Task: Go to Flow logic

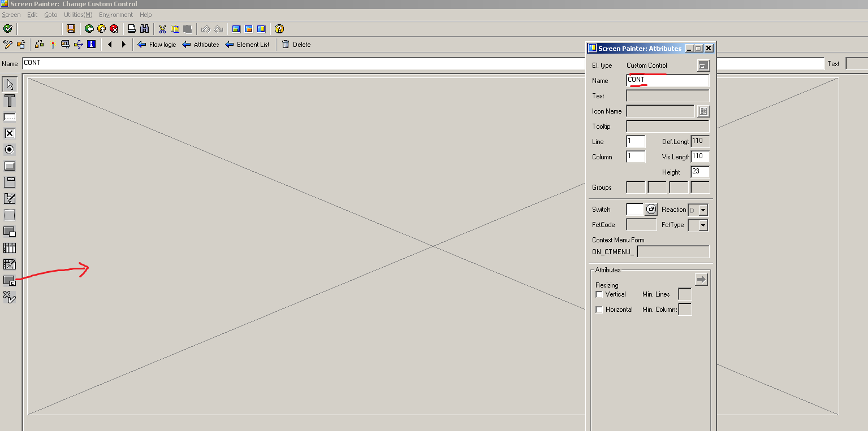Action: click(157, 45)
